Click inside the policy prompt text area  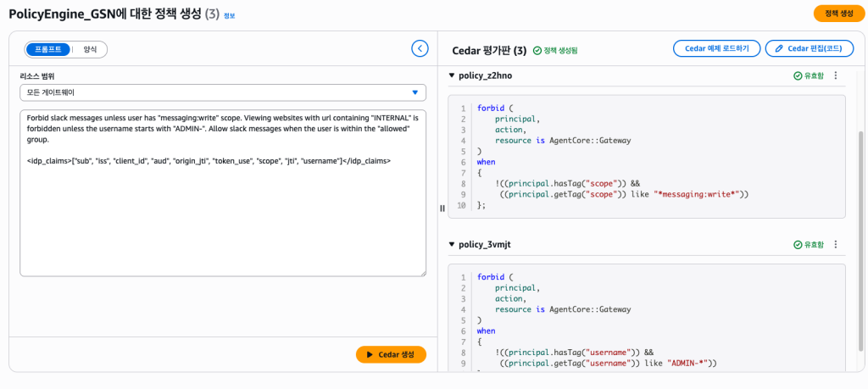tap(223, 212)
